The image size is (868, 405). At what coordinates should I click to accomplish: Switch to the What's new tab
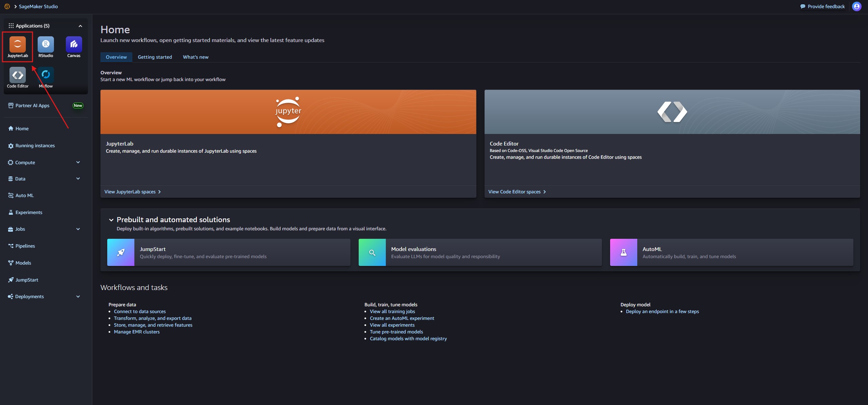tap(195, 57)
